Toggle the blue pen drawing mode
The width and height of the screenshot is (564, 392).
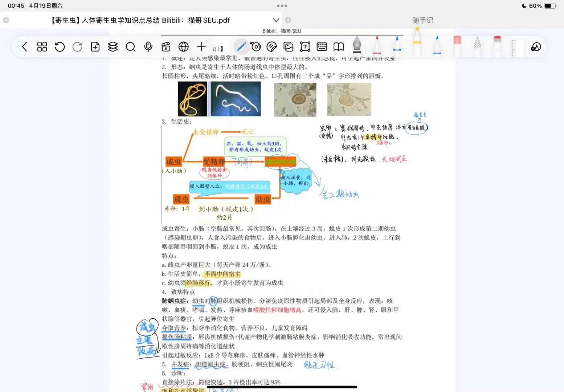[241, 47]
